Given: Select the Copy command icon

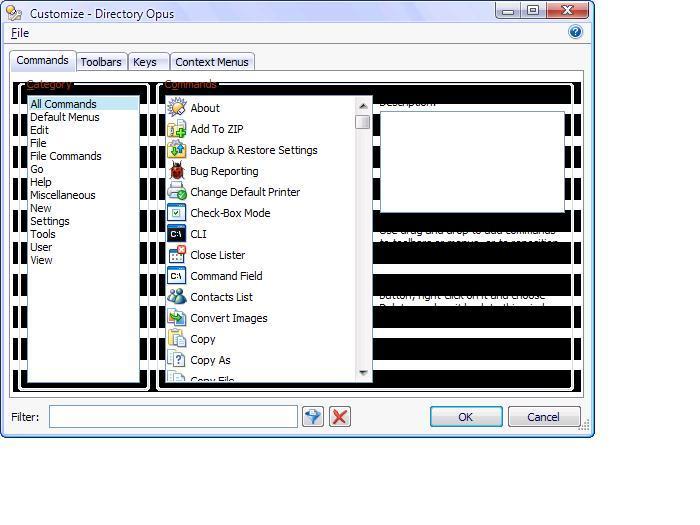Looking at the screenshot, I should [x=177, y=339].
